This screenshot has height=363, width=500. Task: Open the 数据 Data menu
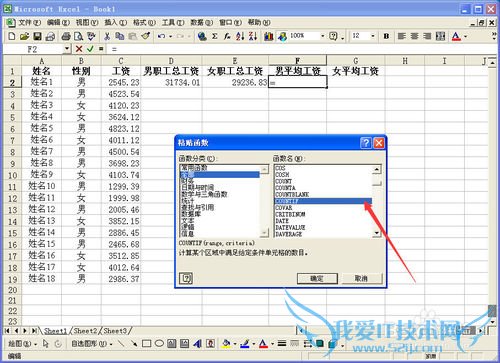(202, 23)
